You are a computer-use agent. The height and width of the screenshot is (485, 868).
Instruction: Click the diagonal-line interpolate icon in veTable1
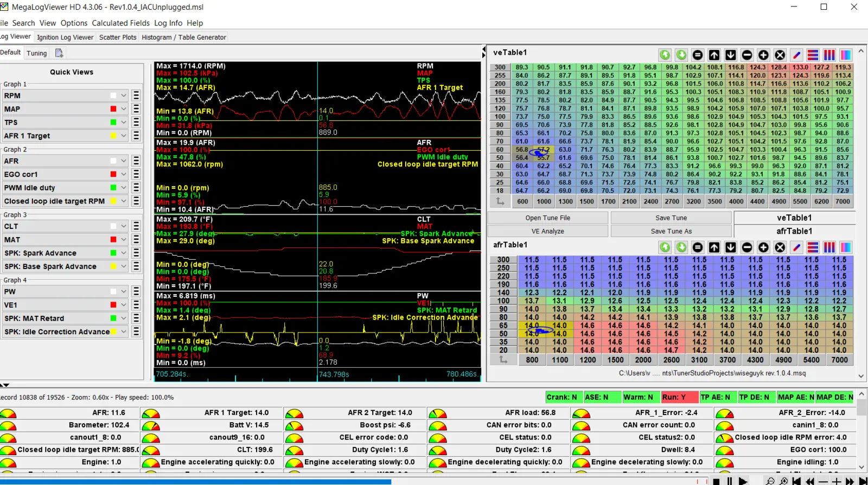796,55
